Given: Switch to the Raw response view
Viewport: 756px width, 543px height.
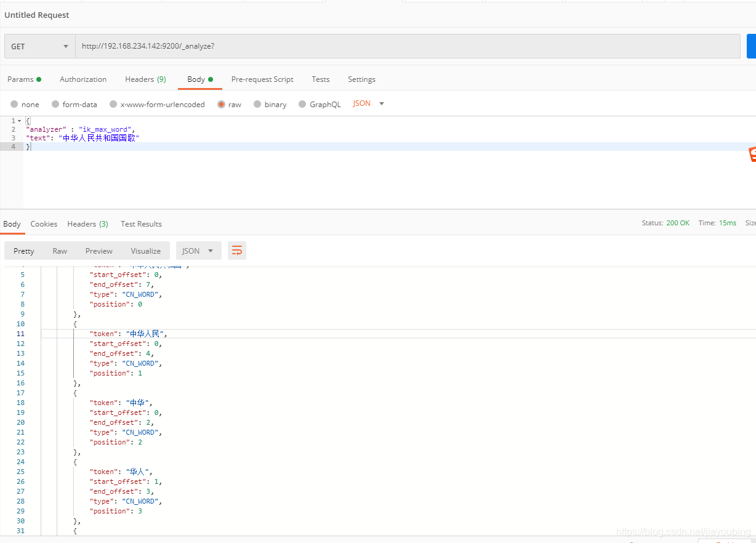Looking at the screenshot, I should coord(60,251).
